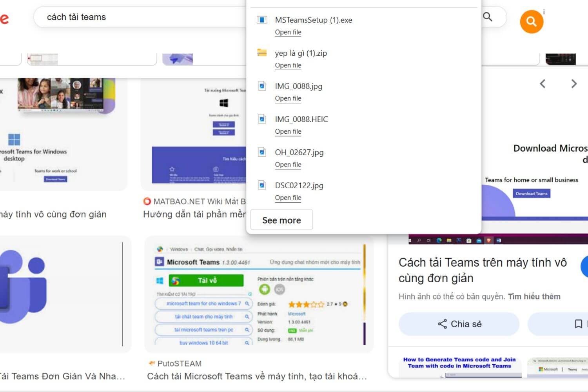Screen dimensions: 588x392
Task: Open file under DSC02122.jpg
Action: tap(288, 198)
